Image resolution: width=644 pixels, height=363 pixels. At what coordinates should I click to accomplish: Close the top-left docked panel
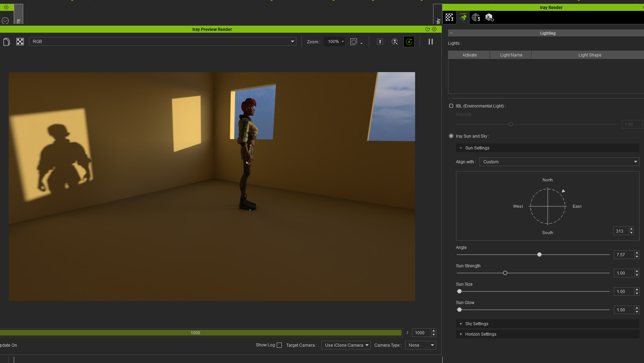point(6,7)
